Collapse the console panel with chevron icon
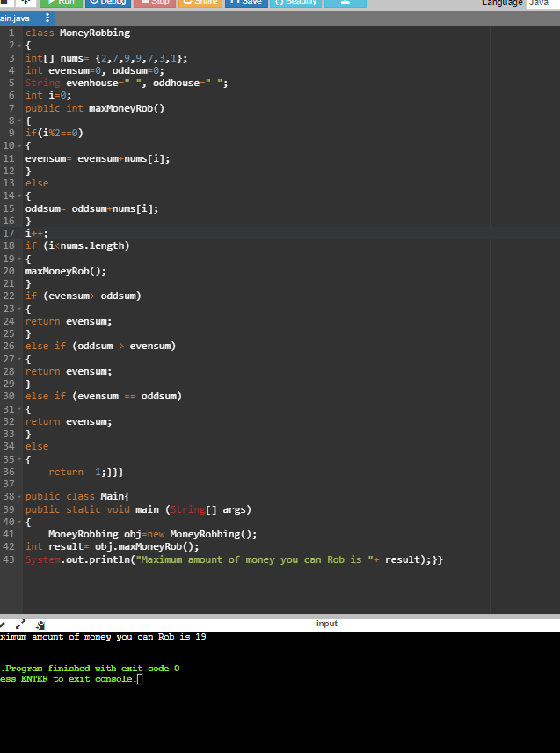The image size is (560, 753). click(x=4, y=624)
